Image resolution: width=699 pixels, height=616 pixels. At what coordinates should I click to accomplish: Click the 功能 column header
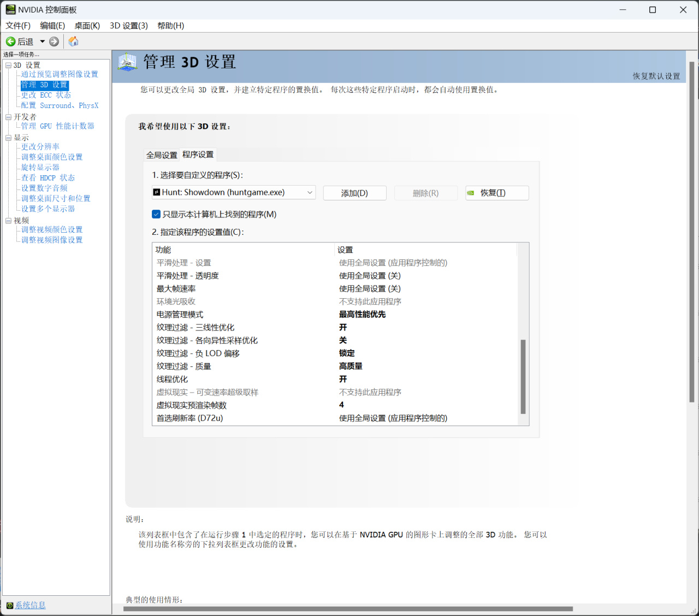pyautogui.click(x=243, y=250)
